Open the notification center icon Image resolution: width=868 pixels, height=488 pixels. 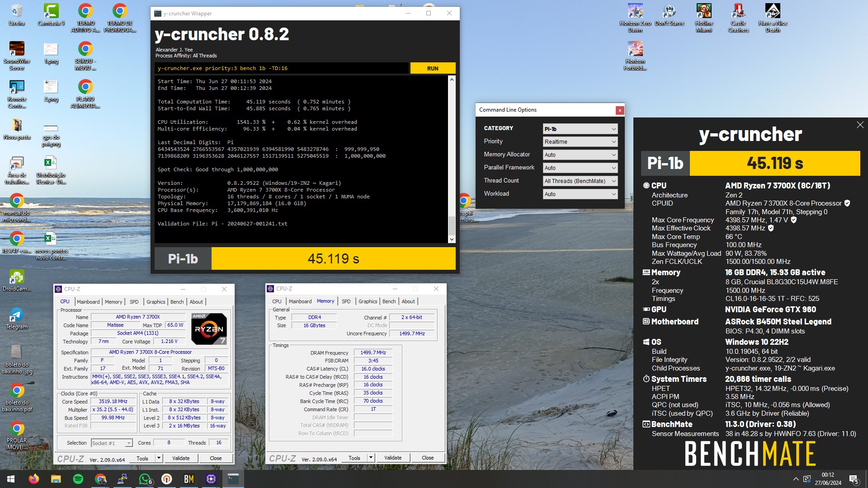pyautogui.click(x=854, y=479)
